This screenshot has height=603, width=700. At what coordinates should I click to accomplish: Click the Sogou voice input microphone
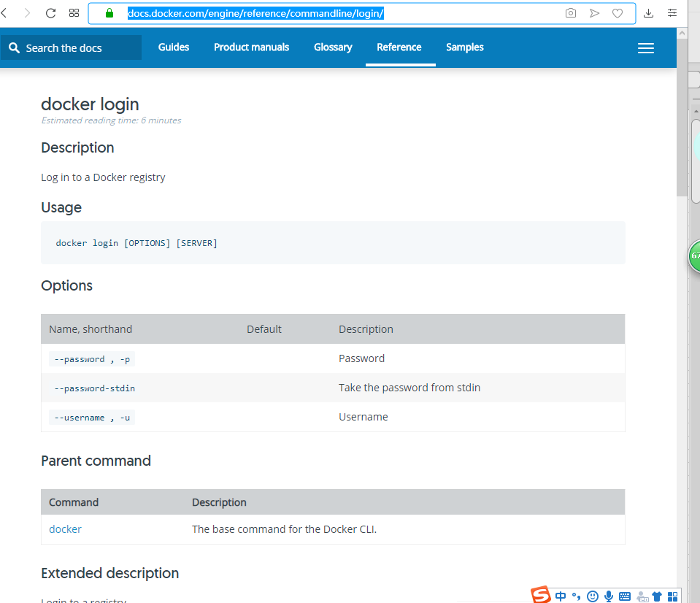click(609, 596)
